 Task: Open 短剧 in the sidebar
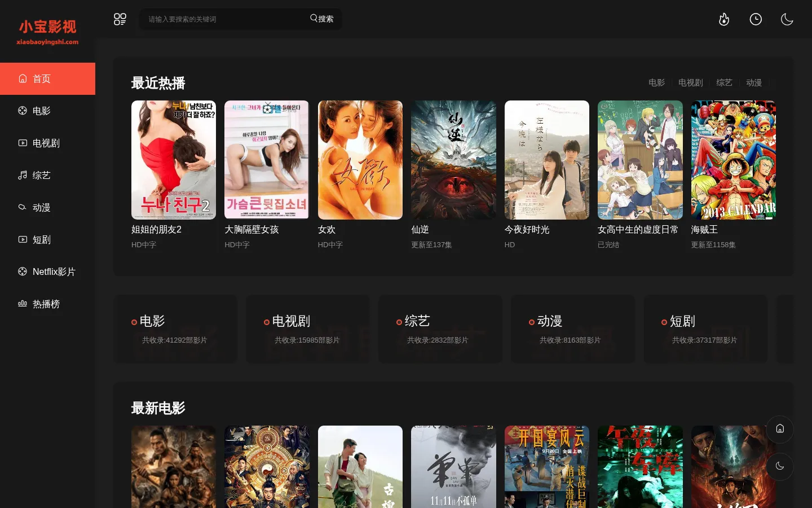tap(47, 239)
